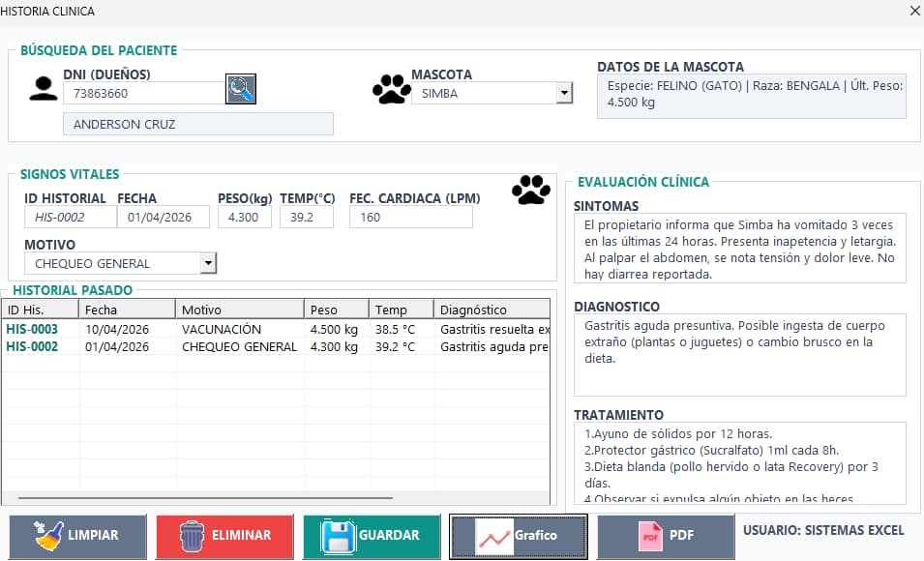
Task: Click inside the TRATAMIENTO text box
Action: click(x=739, y=463)
